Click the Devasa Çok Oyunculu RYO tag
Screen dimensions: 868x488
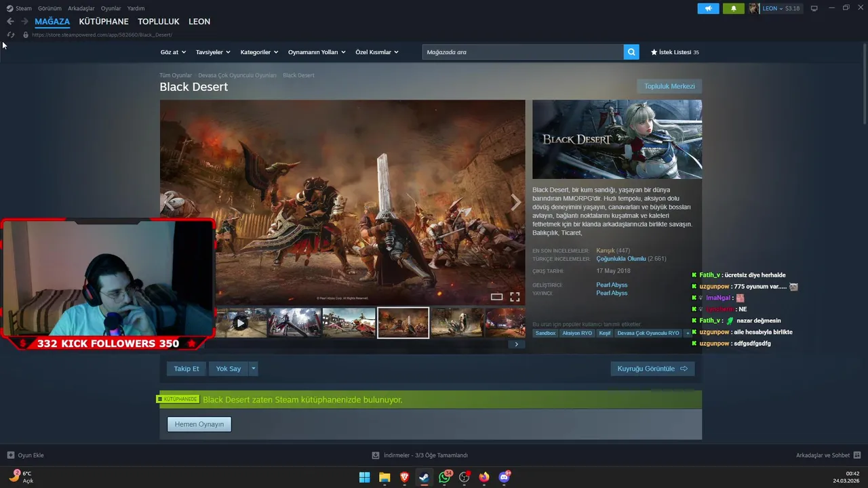[x=648, y=333]
